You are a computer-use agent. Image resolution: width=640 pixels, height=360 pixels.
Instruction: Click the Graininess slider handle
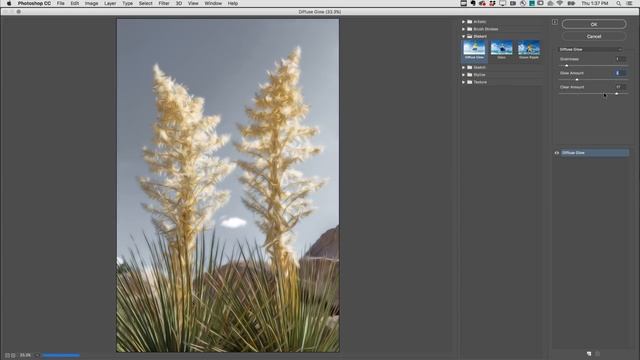(566, 66)
